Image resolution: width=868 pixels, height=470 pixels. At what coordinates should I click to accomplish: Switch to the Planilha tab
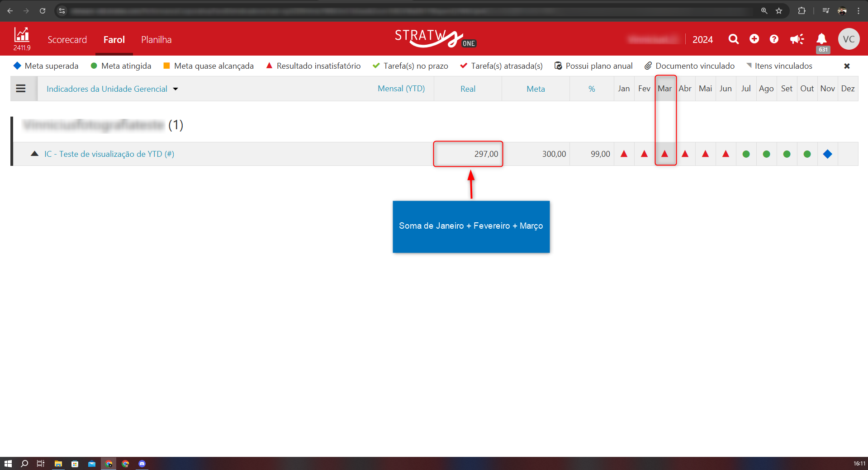(157, 40)
